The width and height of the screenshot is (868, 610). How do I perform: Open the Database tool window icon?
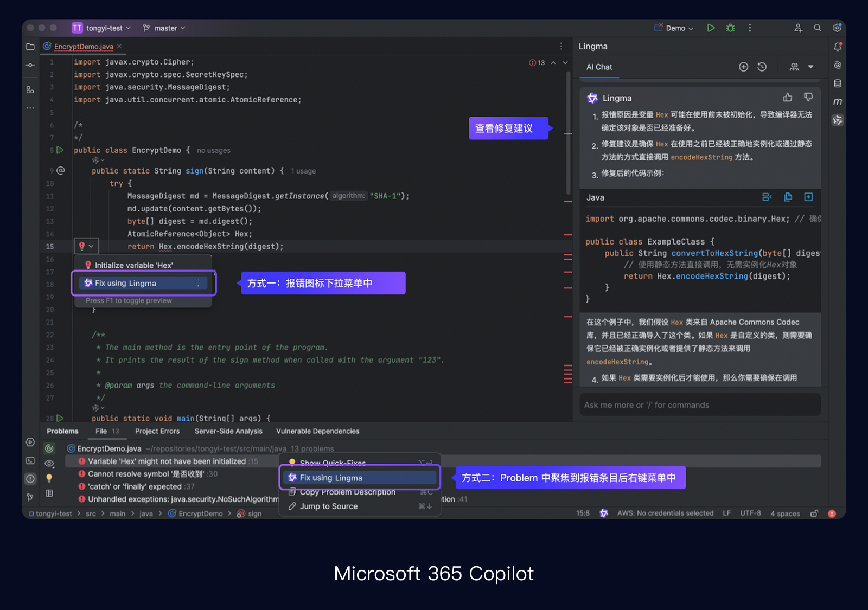tap(838, 84)
